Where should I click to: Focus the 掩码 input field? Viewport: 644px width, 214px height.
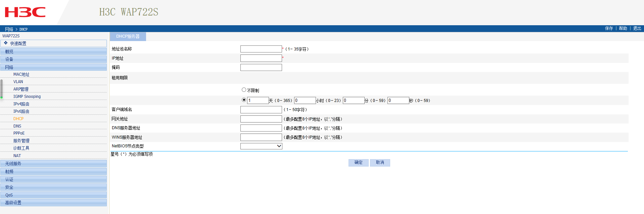pos(261,68)
